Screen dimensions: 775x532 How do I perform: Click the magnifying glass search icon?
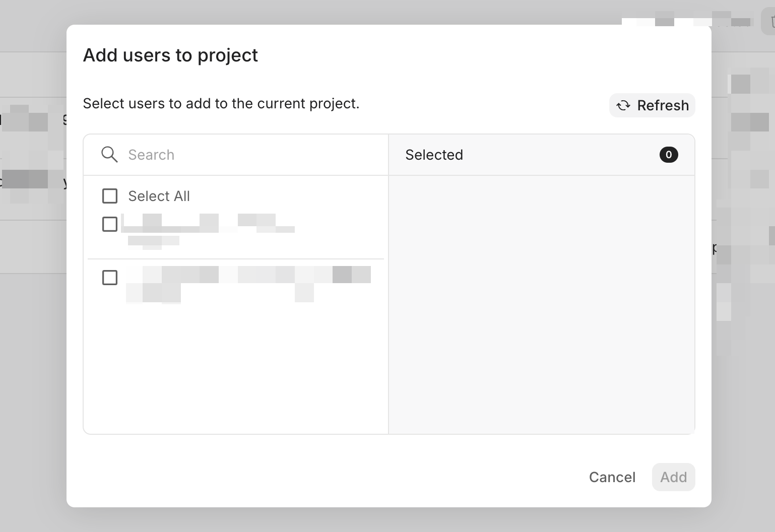pyautogui.click(x=109, y=155)
